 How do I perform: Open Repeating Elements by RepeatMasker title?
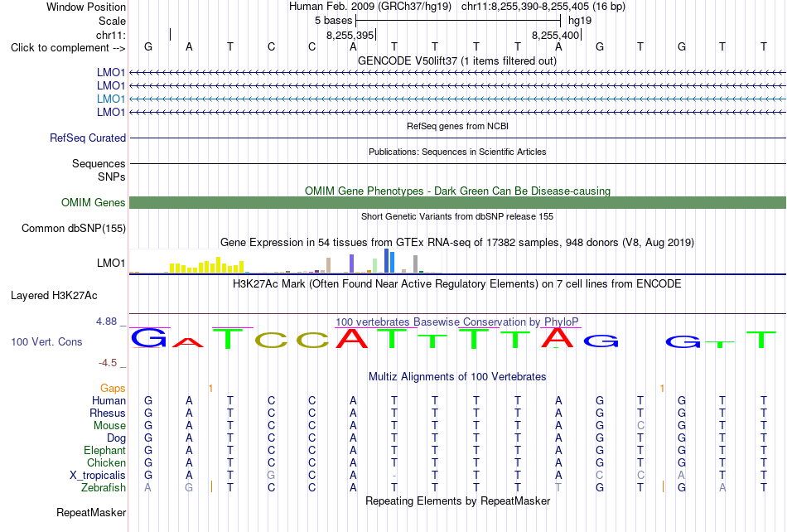click(457, 501)
